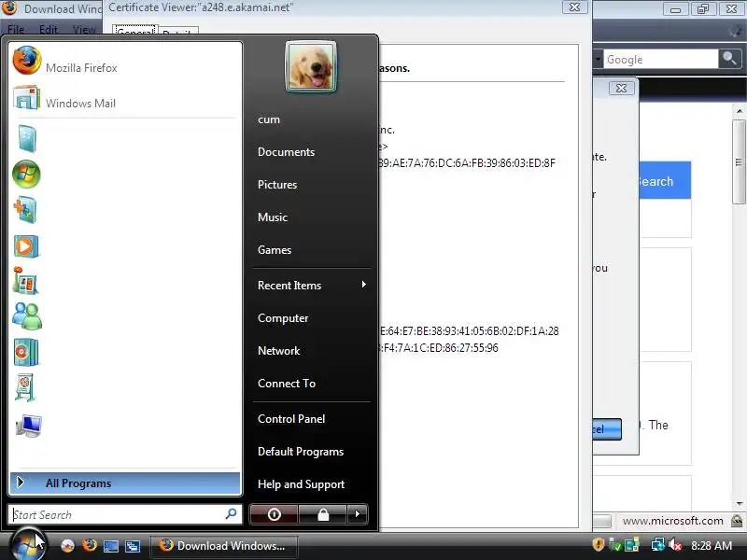
Task: Click the Firefox search magnifier button
Action: (x=729, y=59)
